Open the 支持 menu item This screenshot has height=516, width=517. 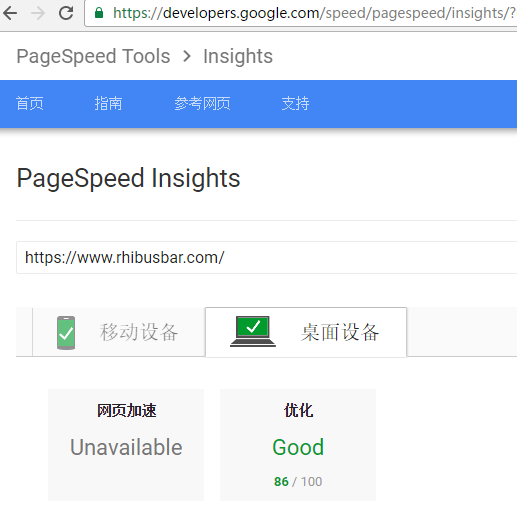296,103
